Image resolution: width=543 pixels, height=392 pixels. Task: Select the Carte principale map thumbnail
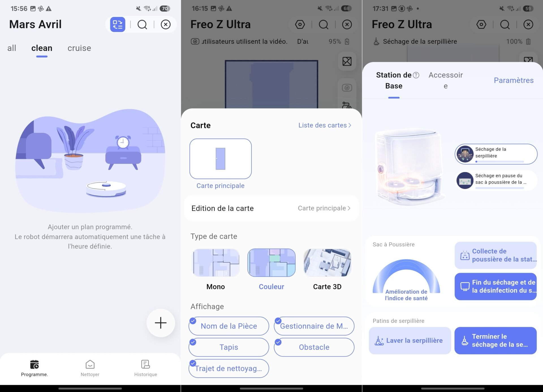tap(221, 159)
